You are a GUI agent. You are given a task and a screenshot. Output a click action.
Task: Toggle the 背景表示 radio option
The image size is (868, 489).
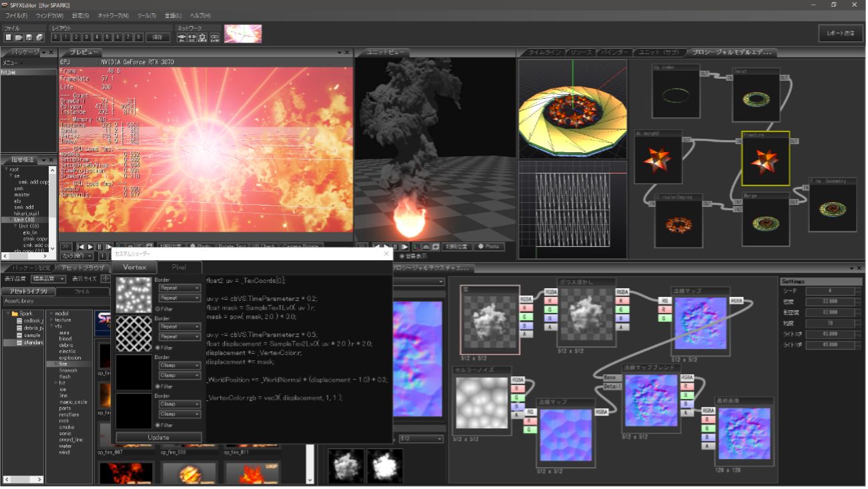tap(402, 256)
